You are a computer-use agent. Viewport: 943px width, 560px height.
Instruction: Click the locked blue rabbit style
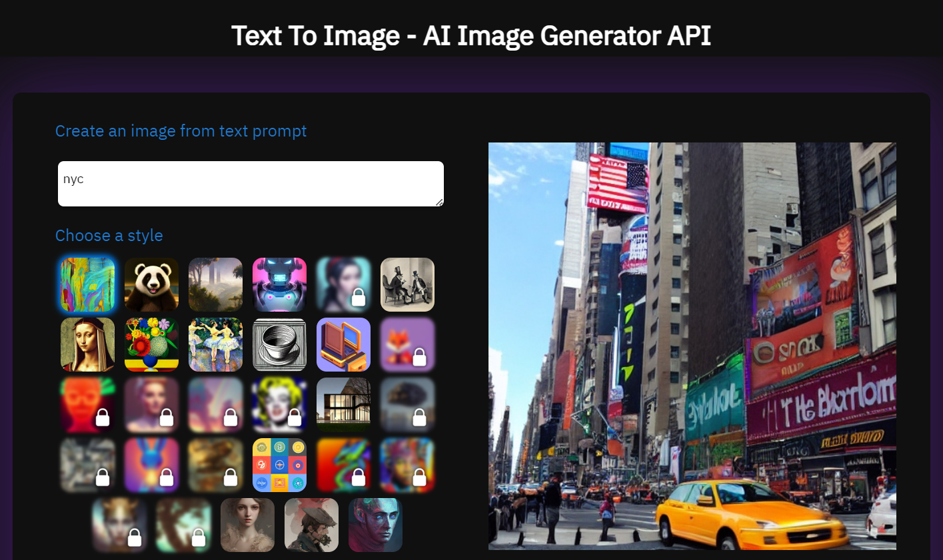click(x=151, y=465)
